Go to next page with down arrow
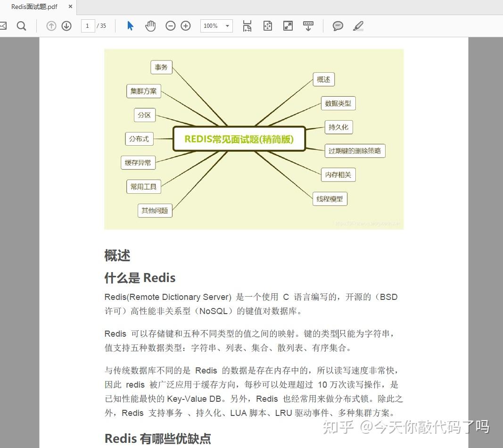This screenshot has width=503, height=448. (x=66, y=26)
